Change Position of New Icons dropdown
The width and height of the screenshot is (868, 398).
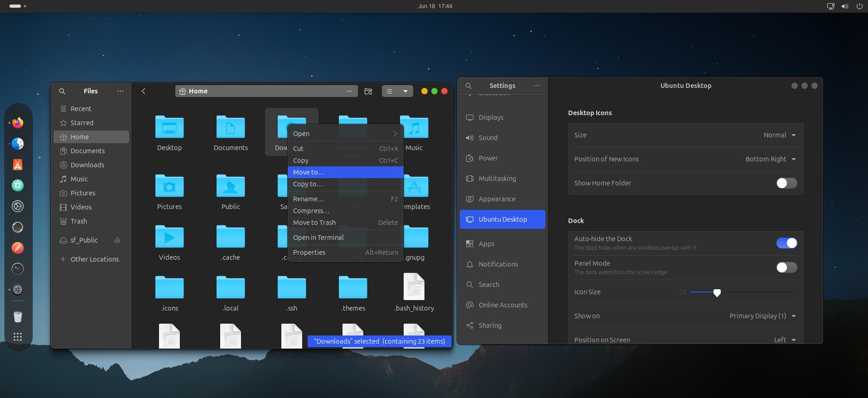click(771, 159)
